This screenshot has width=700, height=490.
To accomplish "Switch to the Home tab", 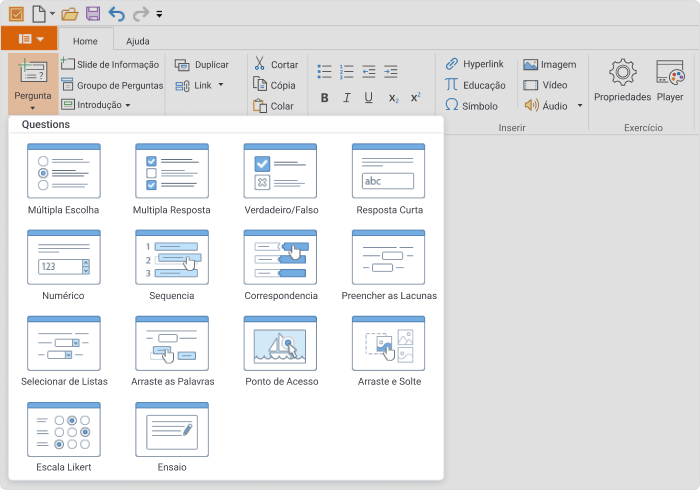I will (85, 41).
